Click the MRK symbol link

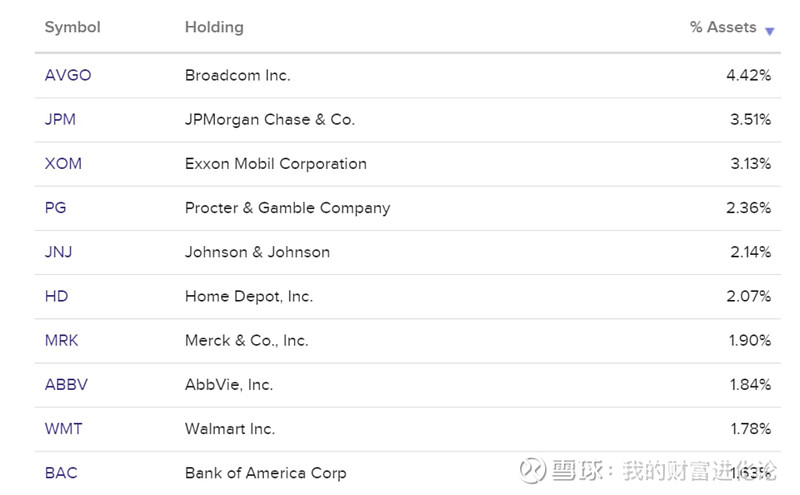click(x=62, y=340)
